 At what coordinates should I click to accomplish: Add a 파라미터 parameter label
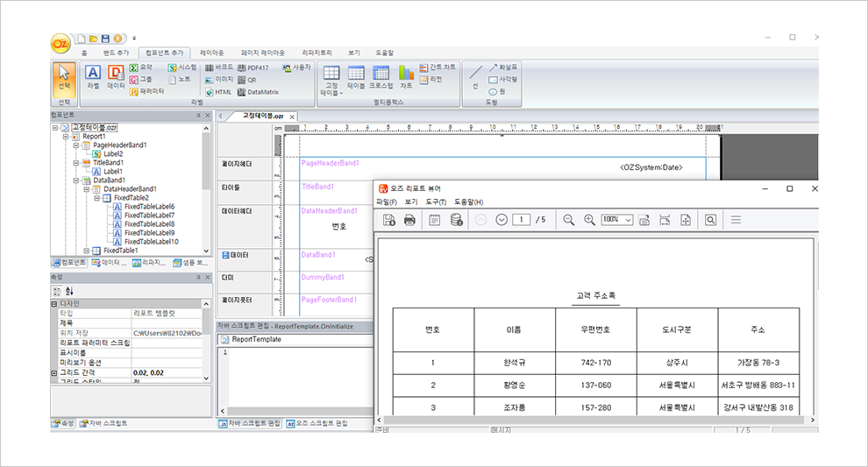[x=146, y=91]
